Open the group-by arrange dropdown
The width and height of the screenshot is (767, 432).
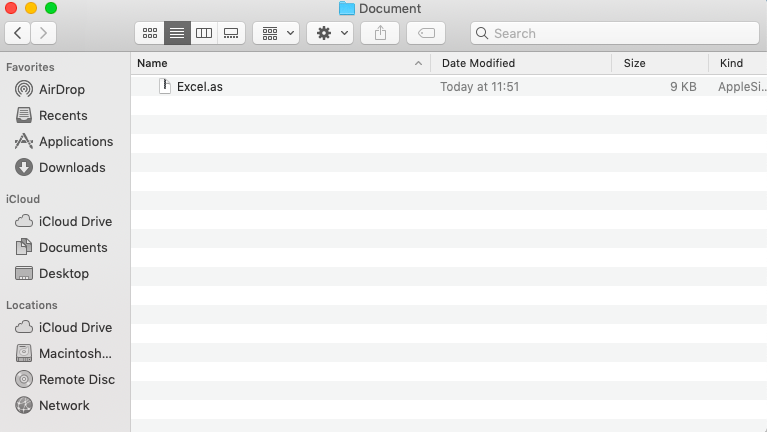(x=276, y=33)
